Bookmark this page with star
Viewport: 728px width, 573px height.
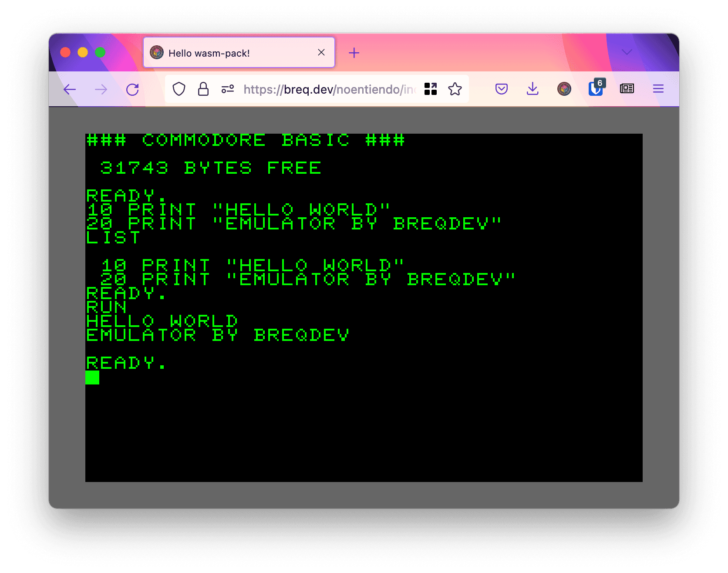[455, 89]
